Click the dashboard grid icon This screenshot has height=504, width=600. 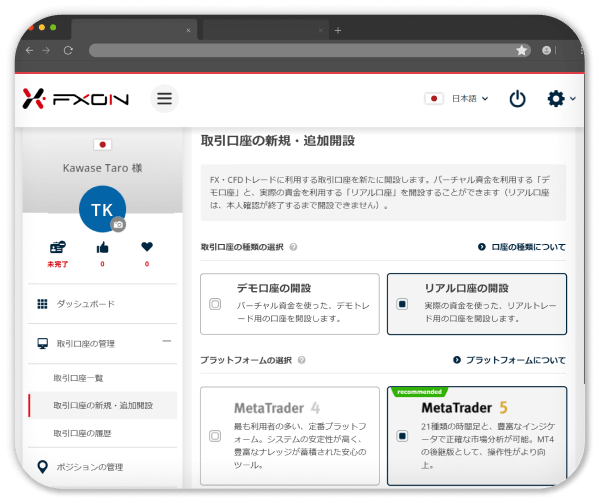[42, 304]
